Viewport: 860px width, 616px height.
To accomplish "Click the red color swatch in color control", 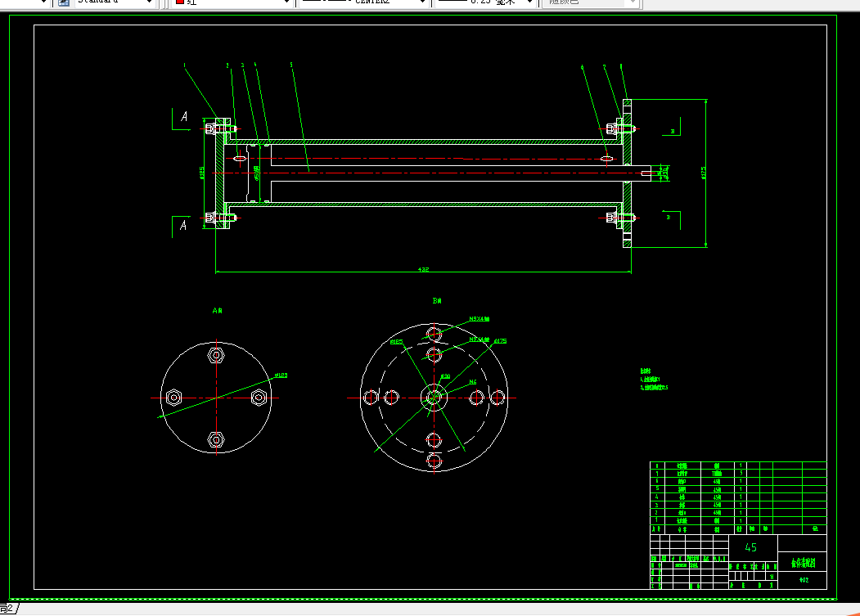I will pyautogui.click(x=180, y=2).
